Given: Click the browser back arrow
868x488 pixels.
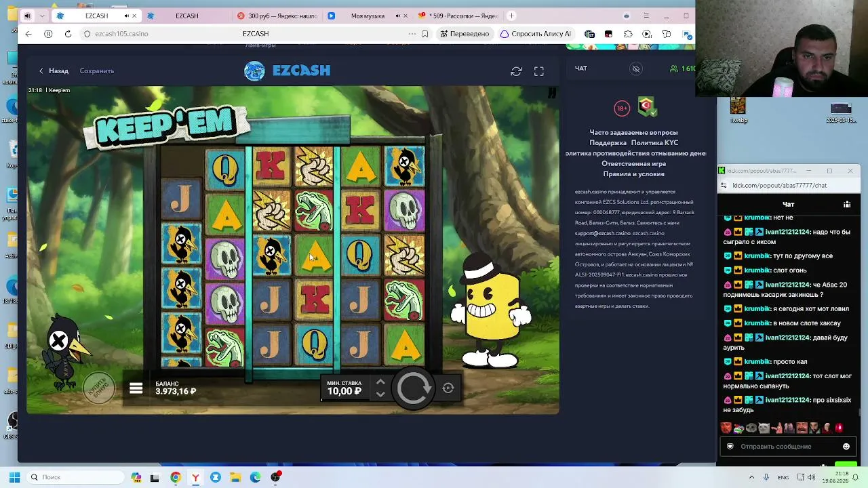Looking at the screenshot, I should [x=28, y=34].
